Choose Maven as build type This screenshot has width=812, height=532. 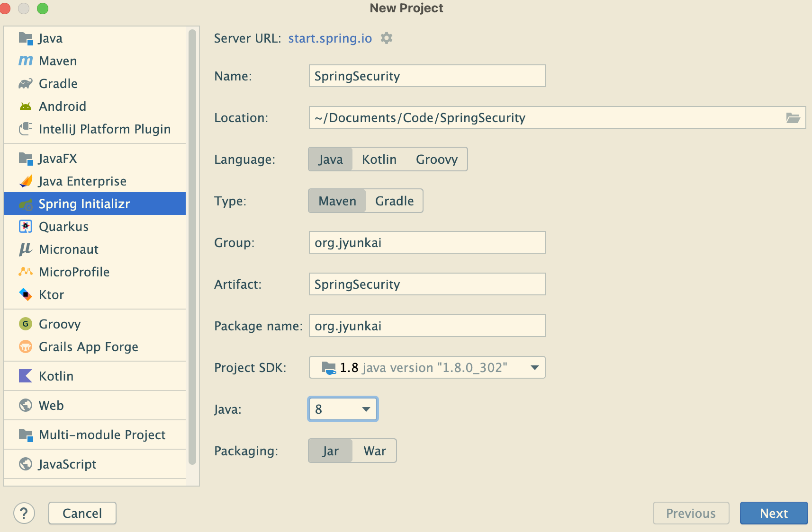pyautogui.click(x=337, y=201)
